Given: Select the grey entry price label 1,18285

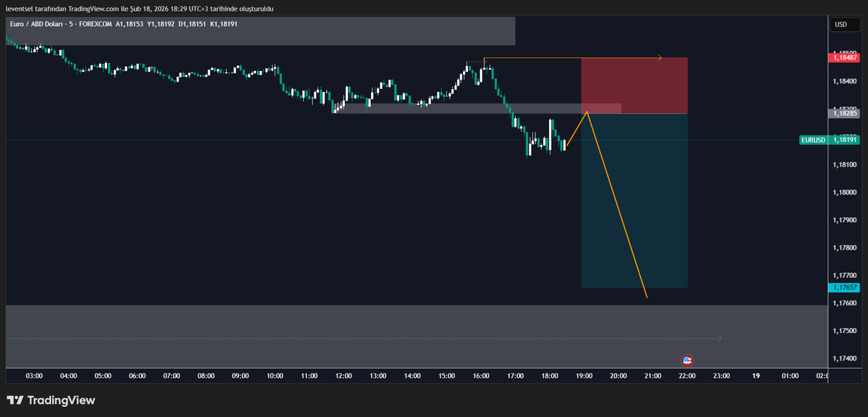Looking at the screenshot, I should [845, 114].
